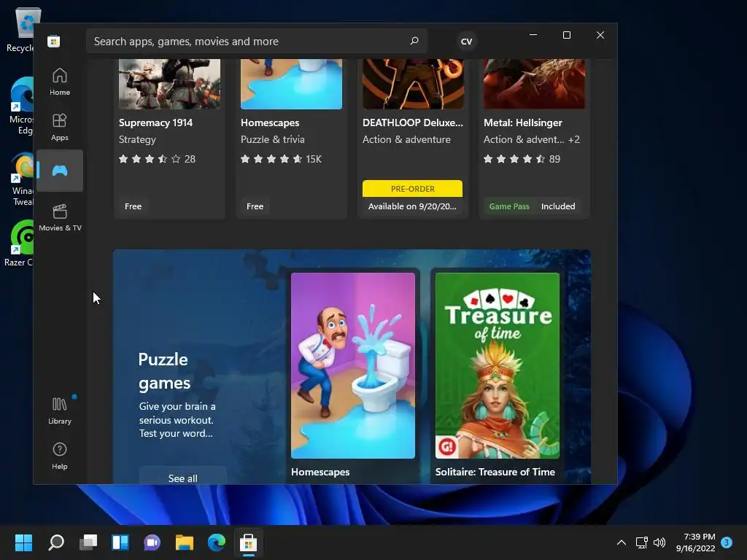Click the Microsoft Store logo icon
Screen dimensions: 747x560
point(54,42)
